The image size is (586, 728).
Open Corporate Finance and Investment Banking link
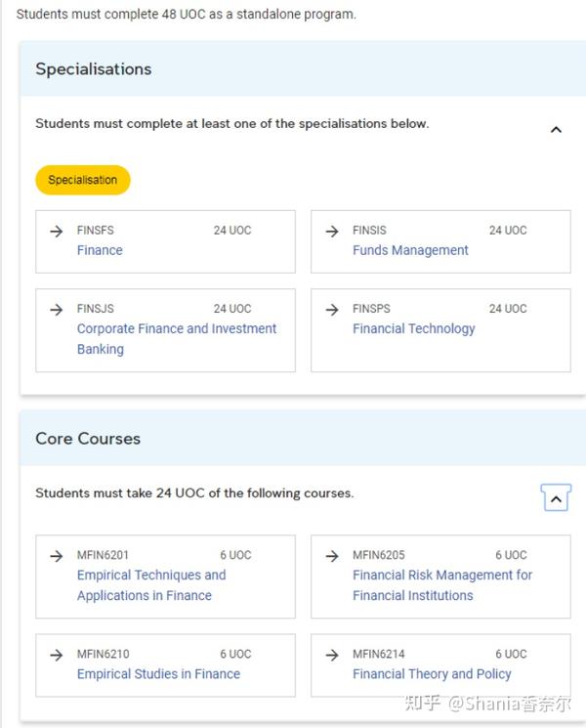click(177, 338)
